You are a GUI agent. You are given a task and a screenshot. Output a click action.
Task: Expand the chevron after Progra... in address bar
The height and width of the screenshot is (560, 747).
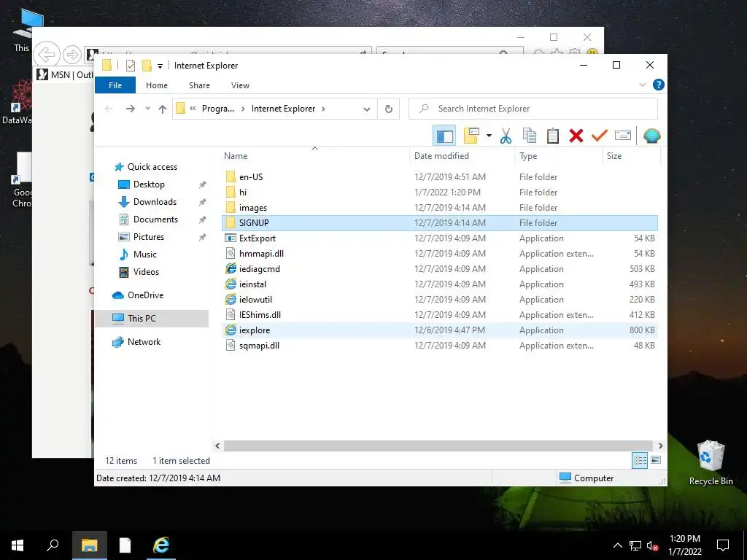pos(243,109)
